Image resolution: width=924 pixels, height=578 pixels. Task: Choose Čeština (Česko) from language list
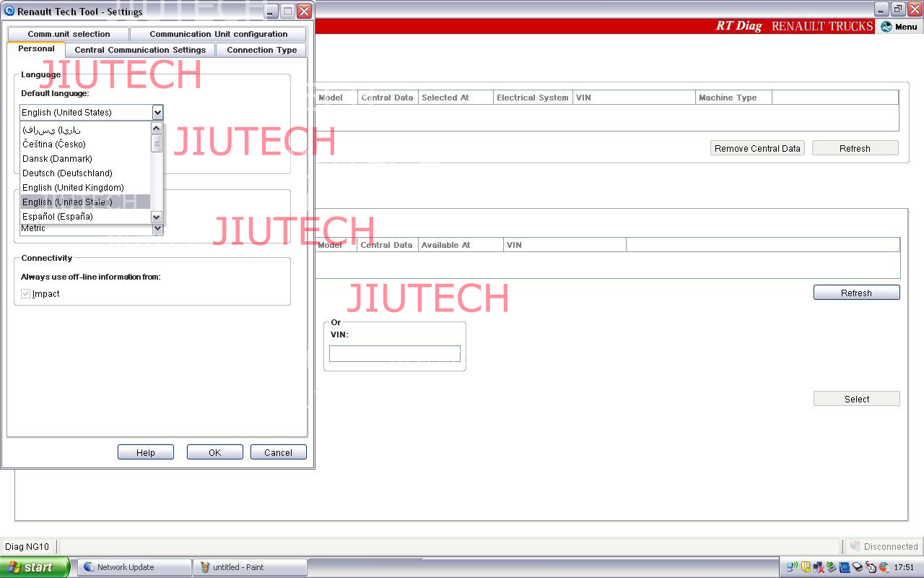[85, 144]
